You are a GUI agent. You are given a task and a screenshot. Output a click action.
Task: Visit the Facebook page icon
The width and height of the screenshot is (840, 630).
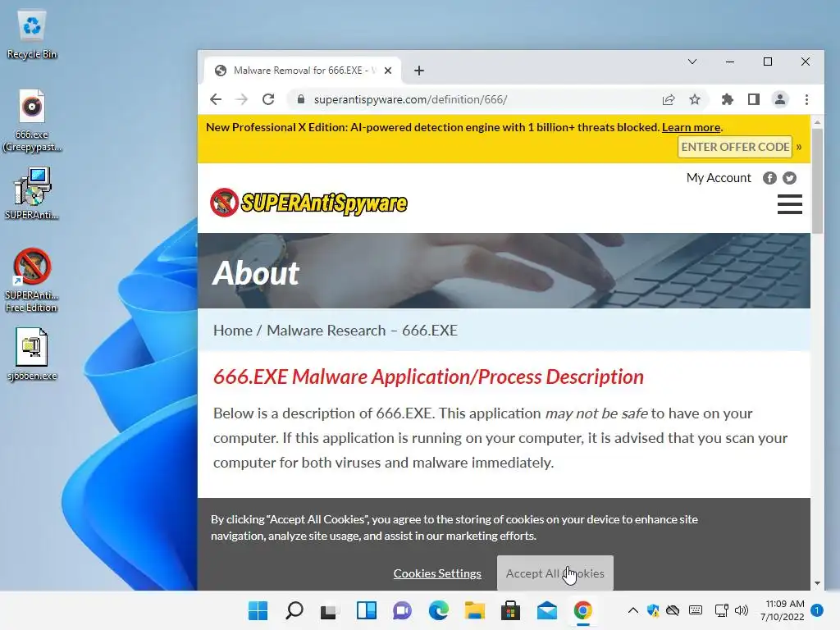point(769,178)
